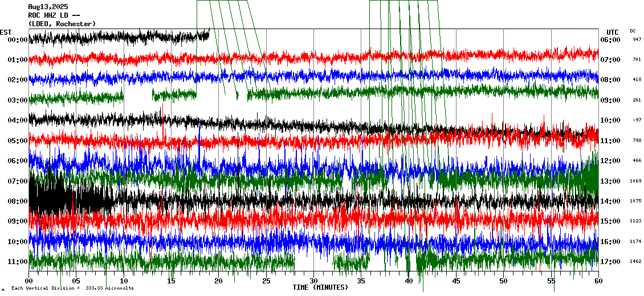Screen dimensions: 644x296
Task: Click the large black burst at 08:00 EST start
Action: [63, 201]
